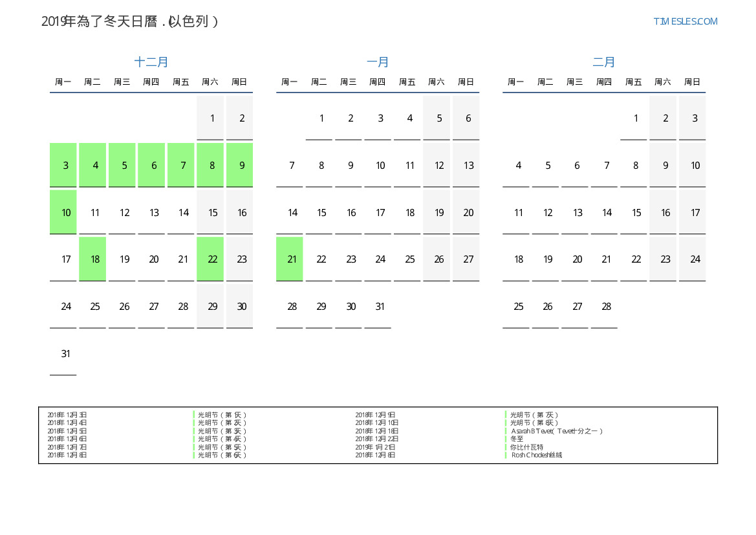Image resolution: width=756 pixels, height=535 pixels.
Task: Click December 15 in the 十二月 grid
Action: (x=210, y=212)
